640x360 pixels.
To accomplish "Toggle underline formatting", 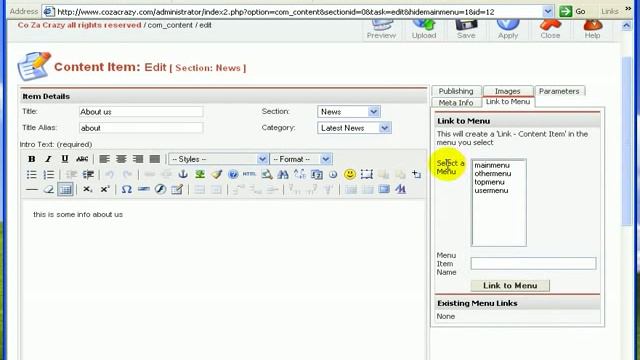I will click(x=64, y=159).
